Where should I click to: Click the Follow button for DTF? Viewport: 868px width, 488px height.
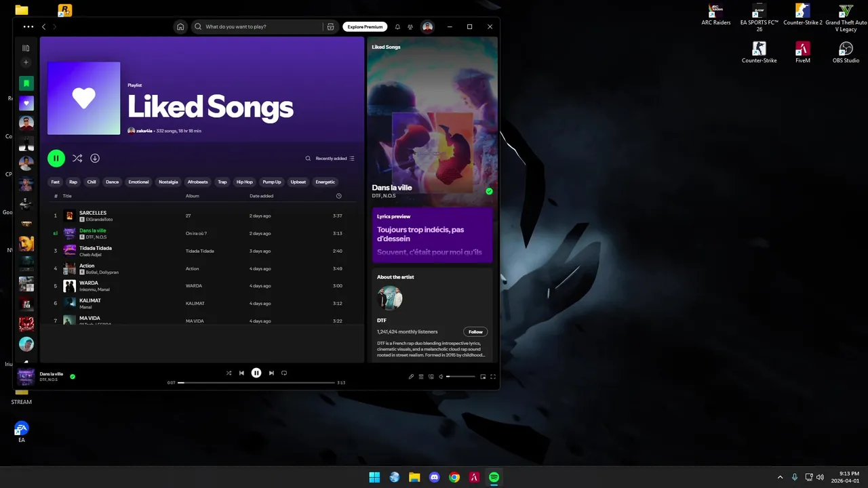pos(475,332)
